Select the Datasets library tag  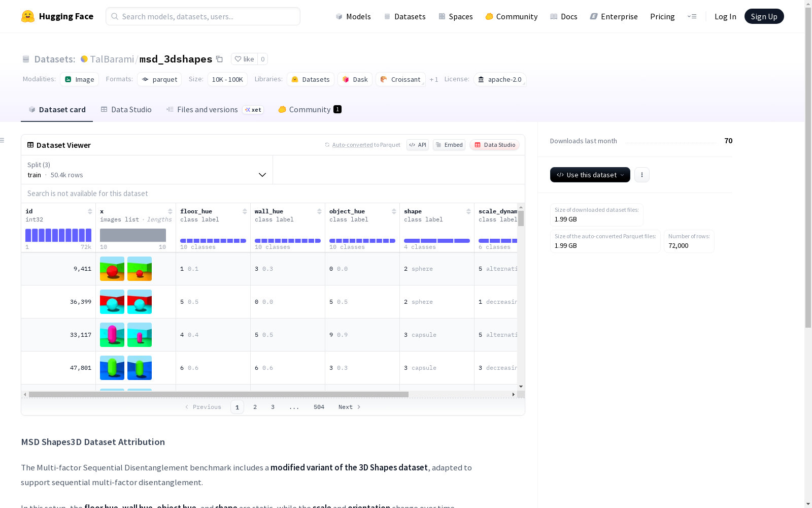pos(311,79)
